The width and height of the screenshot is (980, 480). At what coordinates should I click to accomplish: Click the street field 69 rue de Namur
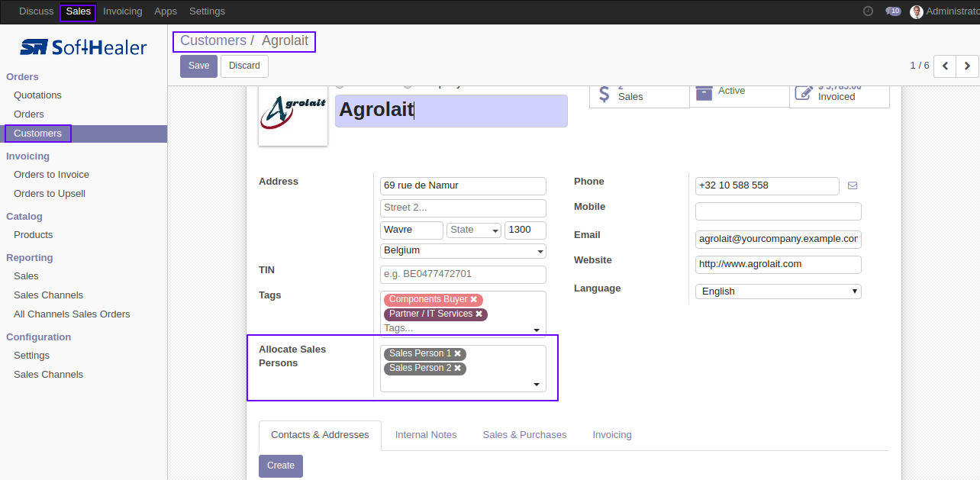tap(463, 185)
